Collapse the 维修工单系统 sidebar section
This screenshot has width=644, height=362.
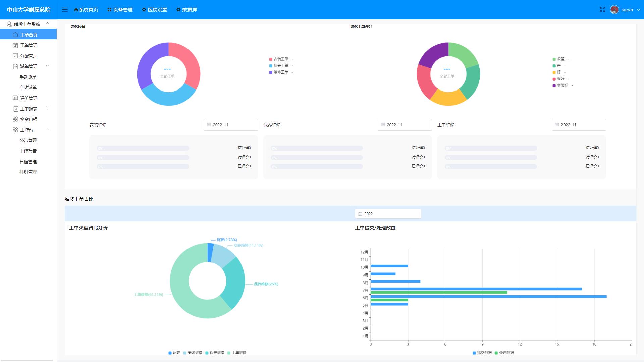point(47,23)
